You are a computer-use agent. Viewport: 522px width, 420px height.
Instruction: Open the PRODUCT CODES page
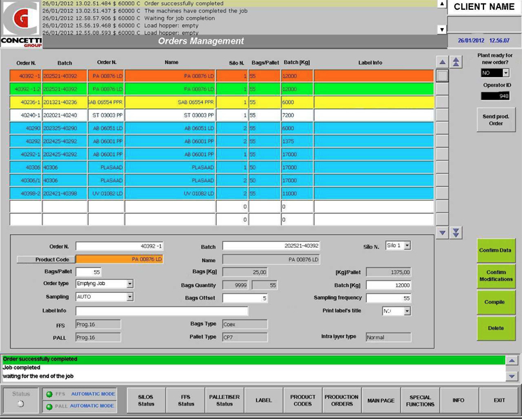tap(303, 400)
